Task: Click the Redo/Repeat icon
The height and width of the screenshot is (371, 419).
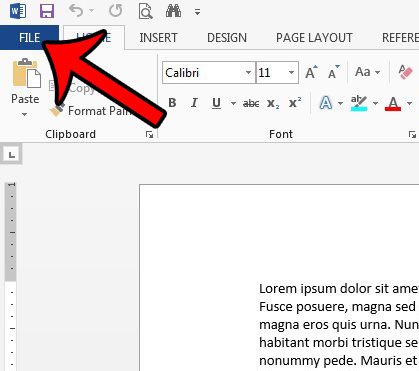Action: point(115,11)
